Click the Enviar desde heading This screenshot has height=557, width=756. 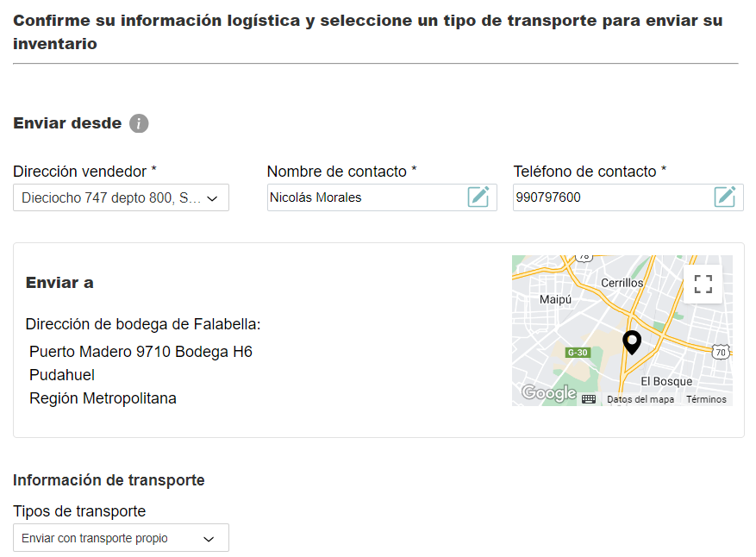click(67, 123)
